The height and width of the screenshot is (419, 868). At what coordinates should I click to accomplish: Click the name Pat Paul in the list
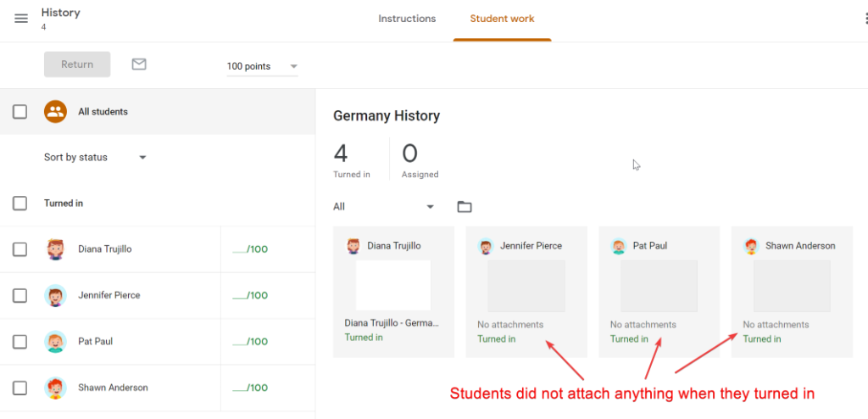coord(95,342)
